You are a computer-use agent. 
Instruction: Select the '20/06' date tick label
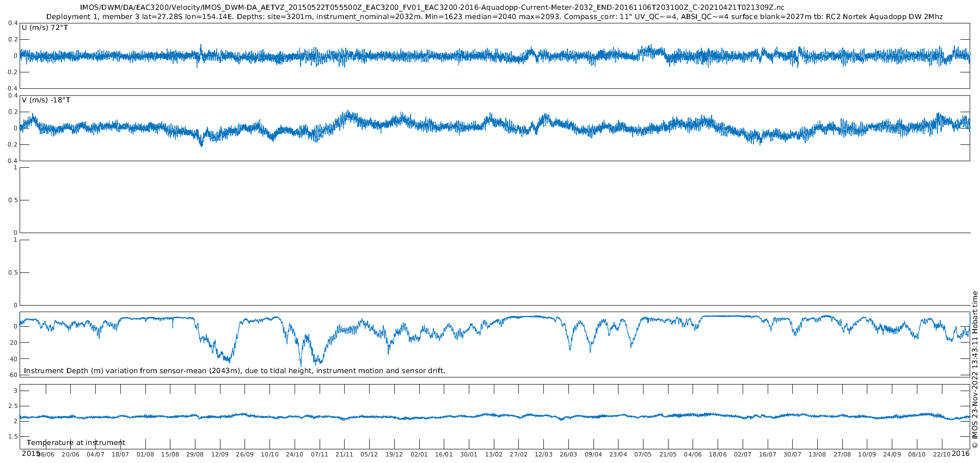[70, 454]
